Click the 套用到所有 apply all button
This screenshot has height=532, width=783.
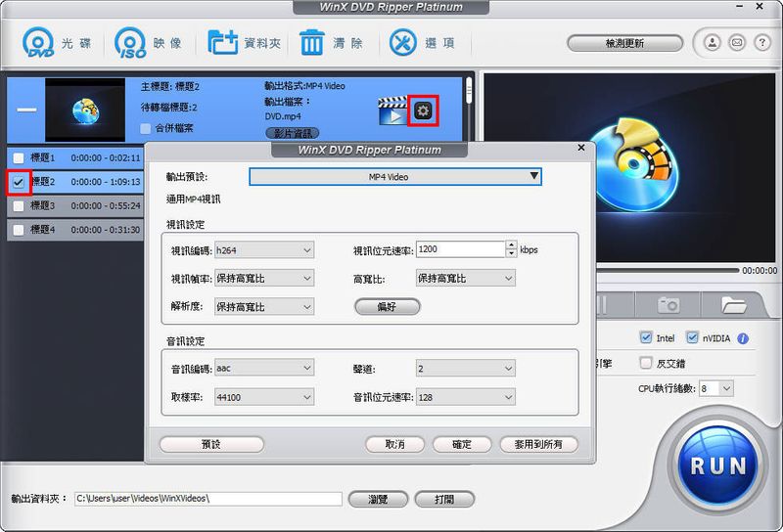click(539, 444)
